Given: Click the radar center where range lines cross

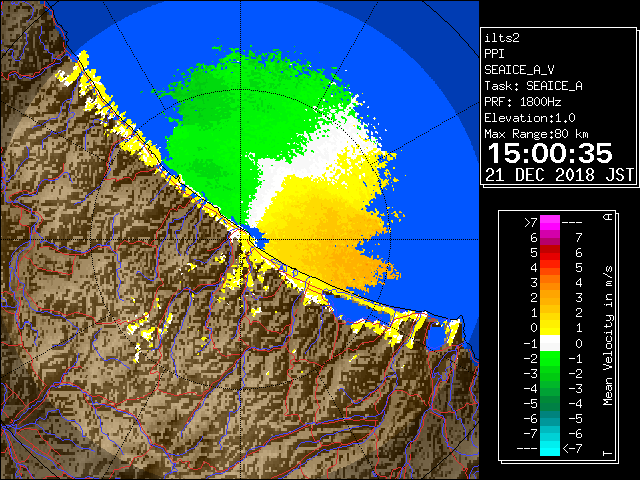Looking at the screenshot, I should point(240,239).
